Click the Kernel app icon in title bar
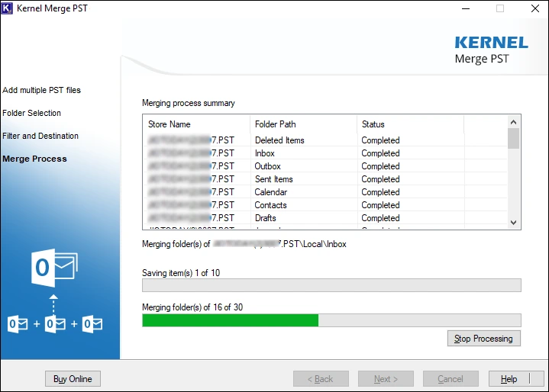 pos(9,9)
